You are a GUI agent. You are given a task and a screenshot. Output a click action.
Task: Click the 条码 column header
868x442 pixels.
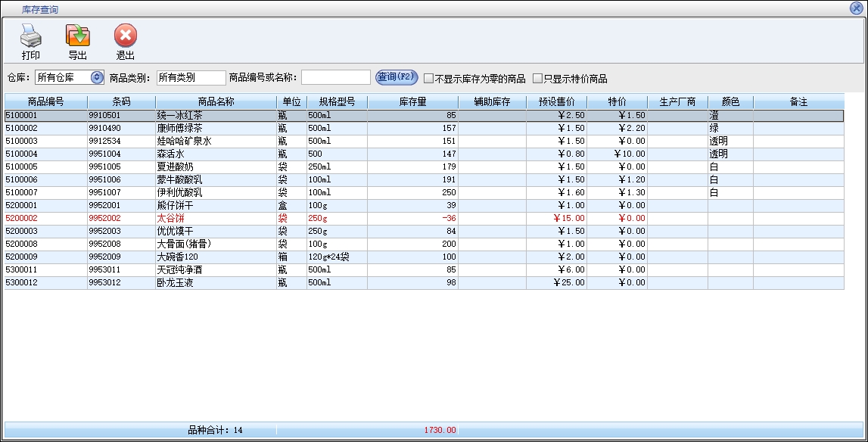point(121,101)
